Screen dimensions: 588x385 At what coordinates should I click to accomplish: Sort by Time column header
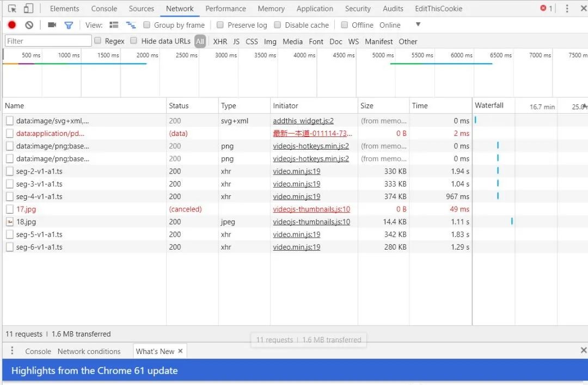(440, 106)
